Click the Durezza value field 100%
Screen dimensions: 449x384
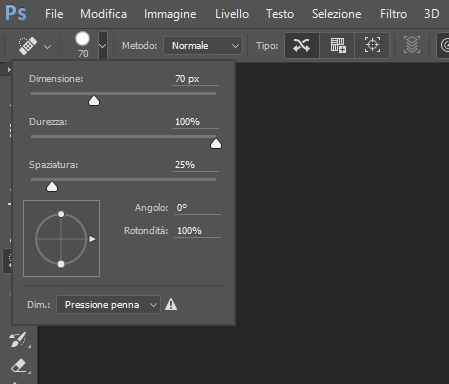point(195,122)
